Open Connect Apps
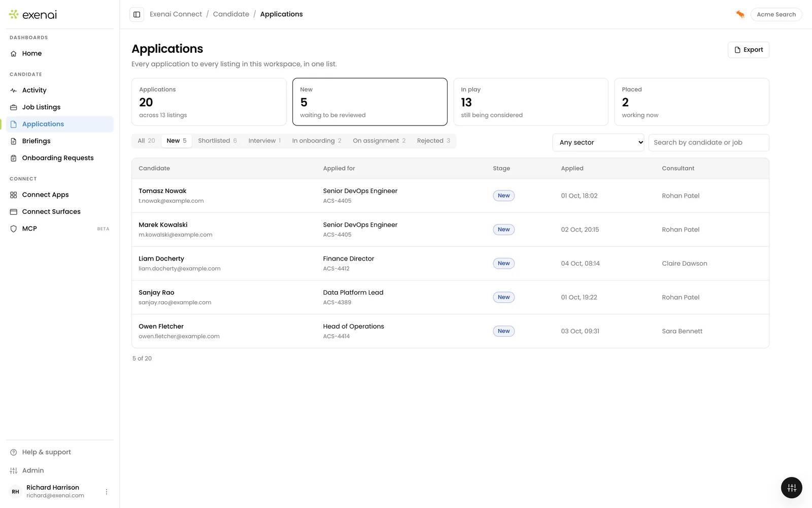 (x=60, y=195)
